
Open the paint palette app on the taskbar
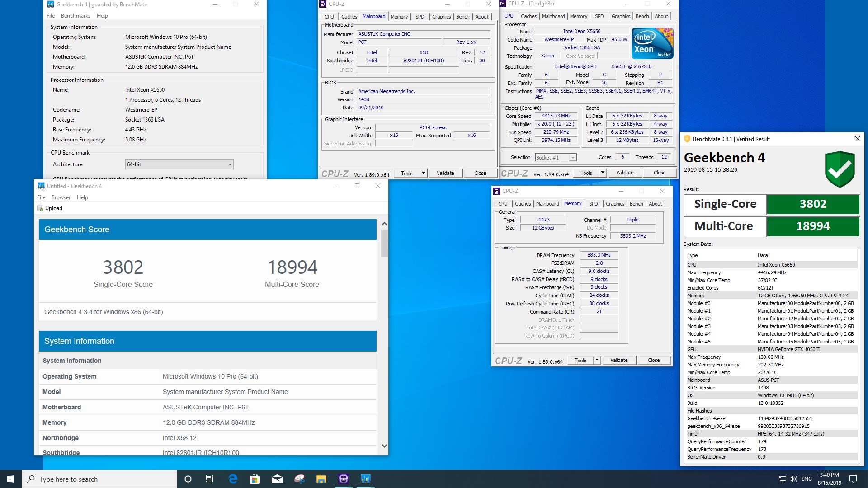299,479
